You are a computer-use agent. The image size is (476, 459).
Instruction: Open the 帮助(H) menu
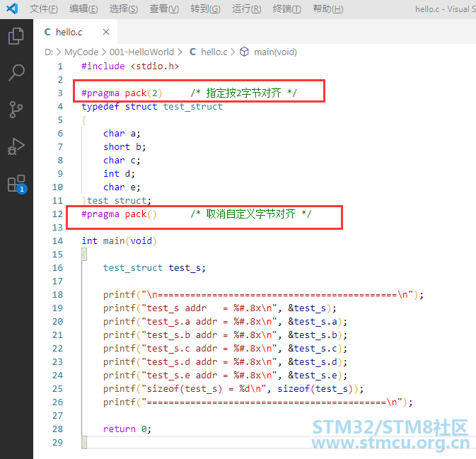(x=328, y=9)
